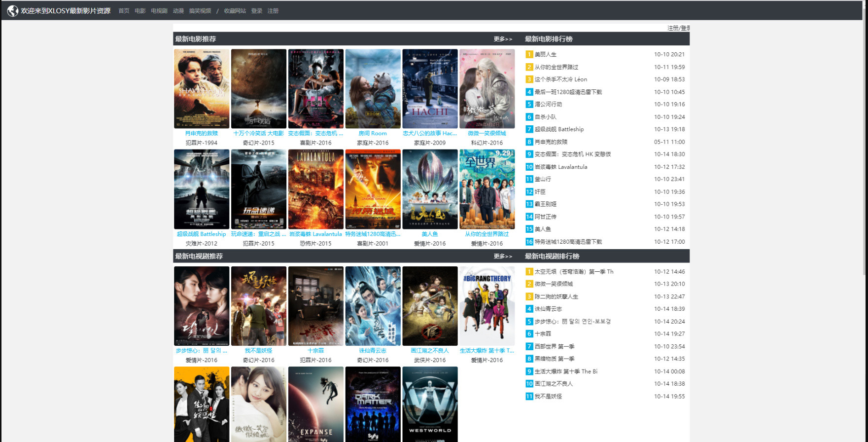Open ranked movie 釜山行
Image resolution: width=868 pixels, height=442 pixels.
[543, 179]
